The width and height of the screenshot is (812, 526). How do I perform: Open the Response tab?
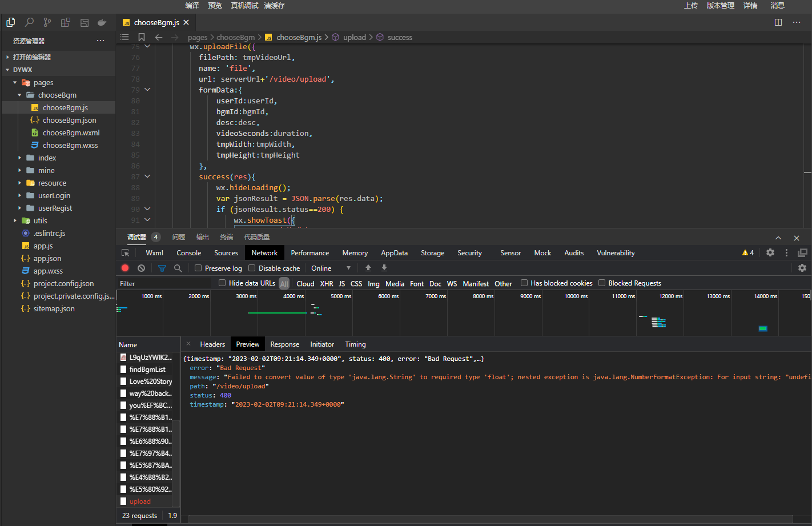coord(284,344)
